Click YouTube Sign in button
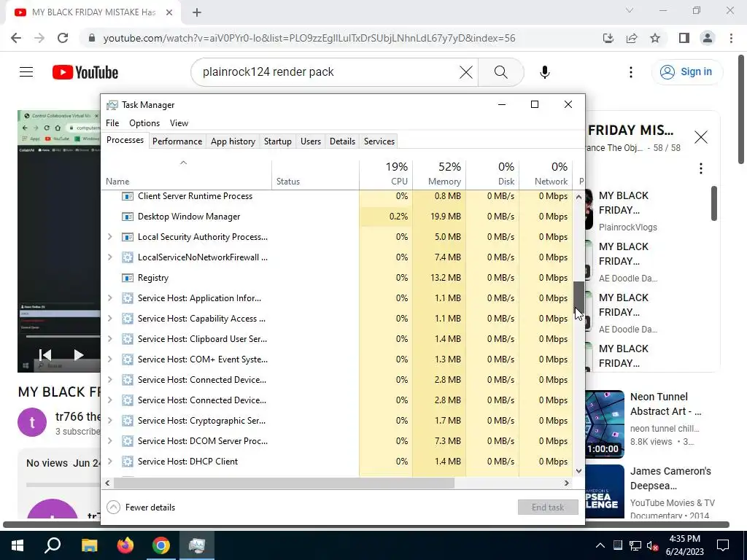Viewport: 747px width, 560px height. 686,72
